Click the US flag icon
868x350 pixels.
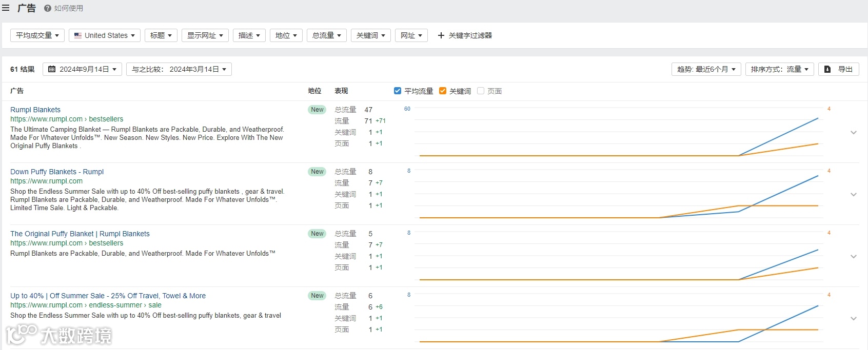coord(78,35)
